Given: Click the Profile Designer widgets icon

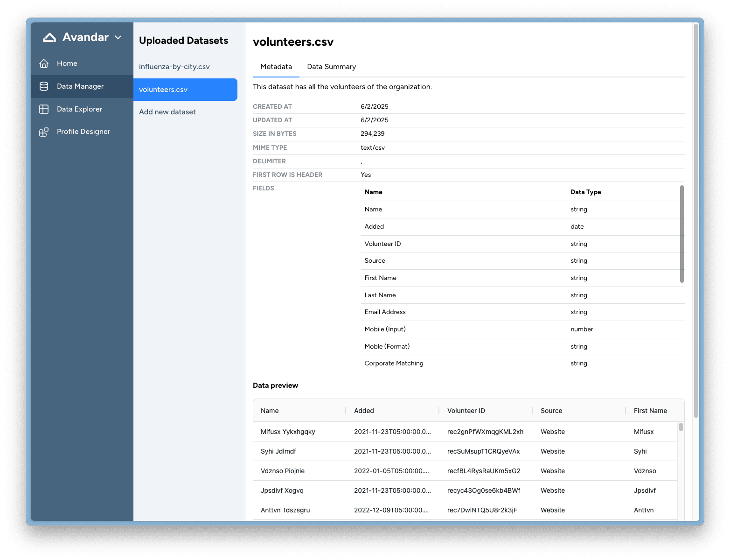Looking at the screenshot, I should (x=44, y=132).
